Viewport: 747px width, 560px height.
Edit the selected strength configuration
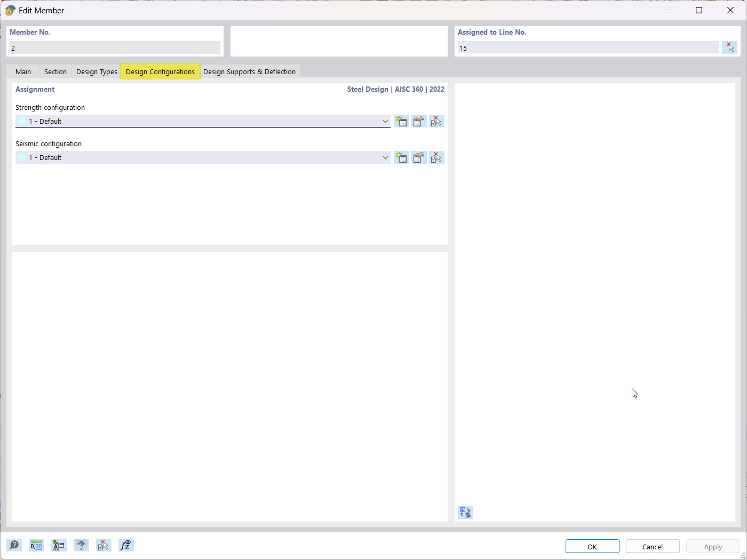tap(419, 121)
